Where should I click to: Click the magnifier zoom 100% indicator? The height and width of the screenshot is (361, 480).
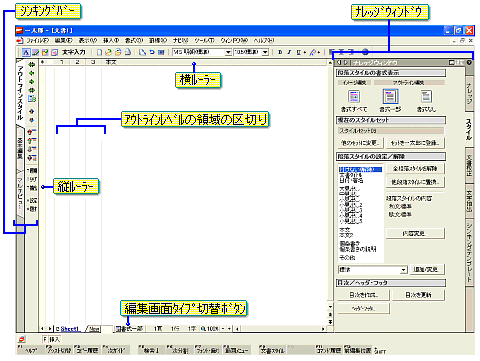tap(210, 329)
